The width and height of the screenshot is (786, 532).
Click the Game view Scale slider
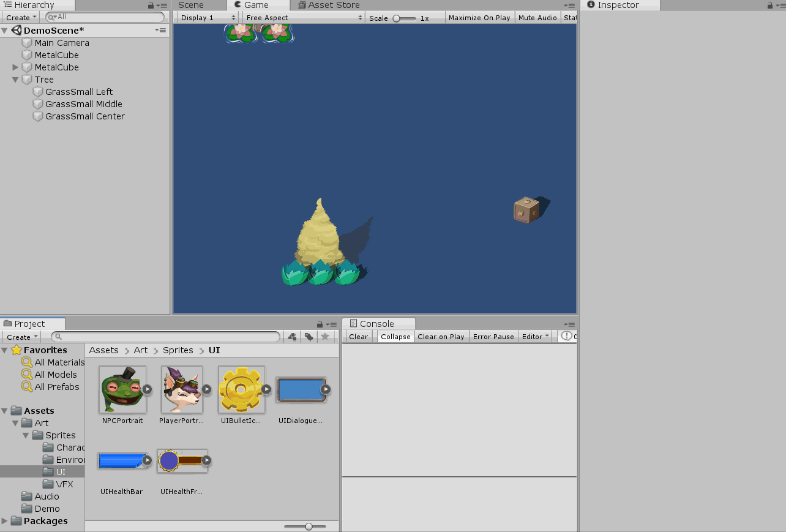(404, 18)
